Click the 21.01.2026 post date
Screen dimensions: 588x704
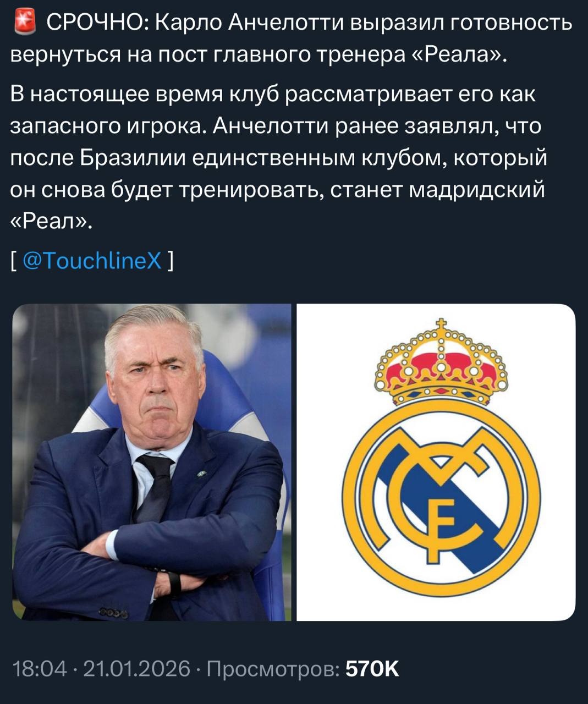pyautogui.click(x=136, y=669)
